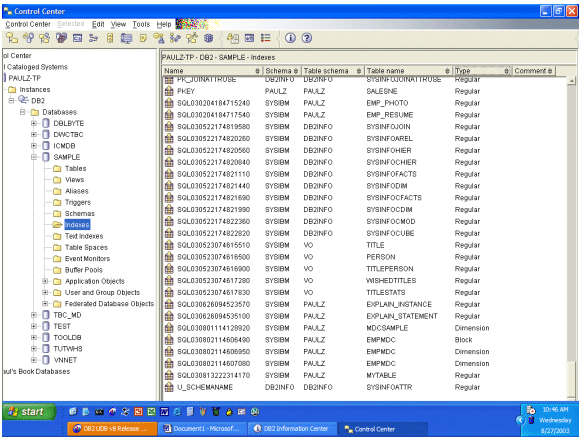This screenshot has height=441, width=582.
Task: Click the Help question mark icon
Action: coord(307,38)
